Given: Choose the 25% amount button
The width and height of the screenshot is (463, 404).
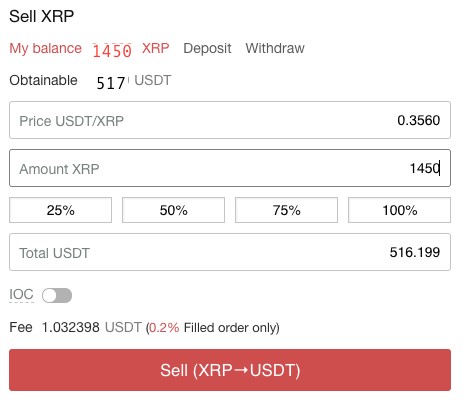Looking at the screenshot, I should (60, 210).
